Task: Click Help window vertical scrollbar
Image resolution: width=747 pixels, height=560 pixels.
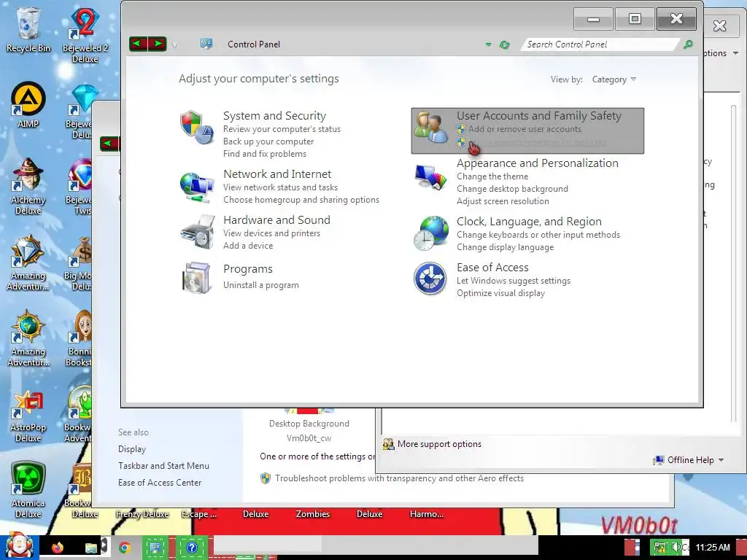Action: click(x=734, y=262)
